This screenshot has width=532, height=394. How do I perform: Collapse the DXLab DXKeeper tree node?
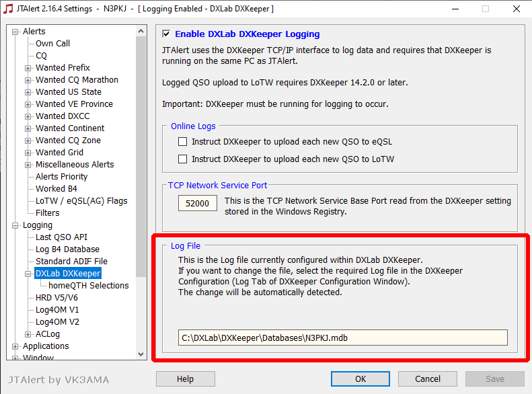pos(28,274)
